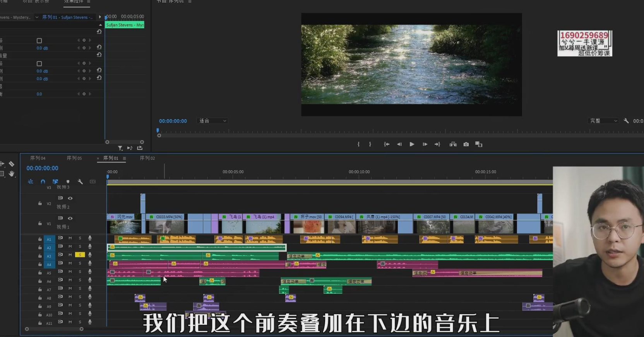
Task: Click Step Forward one frame button
Action: coord(425,144)
